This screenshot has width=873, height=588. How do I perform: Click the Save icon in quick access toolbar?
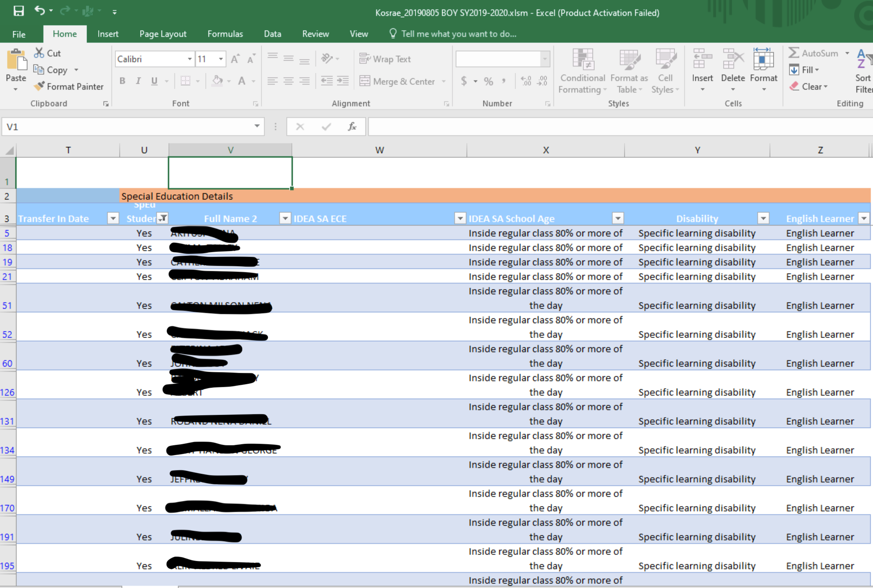pyautogui.click(x=18, y=11)
